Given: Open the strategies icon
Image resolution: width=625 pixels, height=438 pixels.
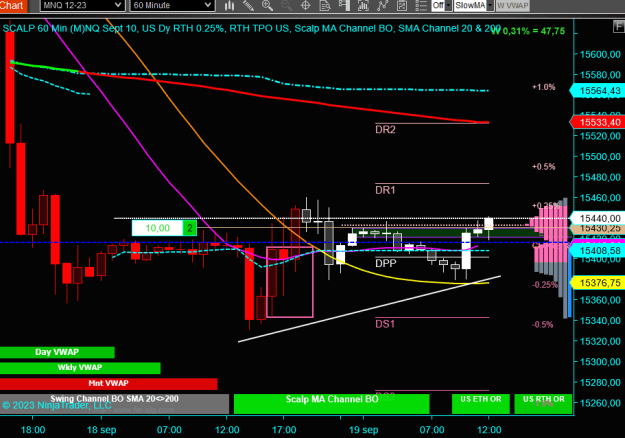Looking at the screenshot, I should (x=382, y=6).
